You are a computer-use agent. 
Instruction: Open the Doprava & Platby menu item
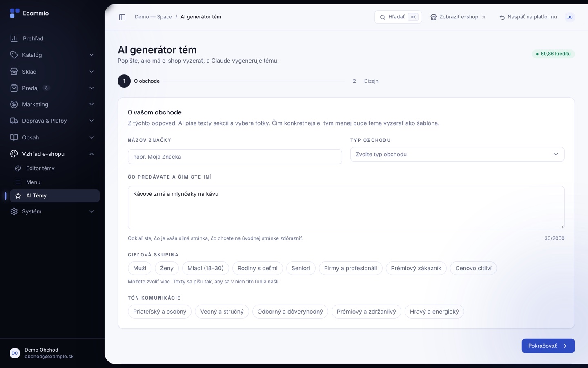(52, 121)
